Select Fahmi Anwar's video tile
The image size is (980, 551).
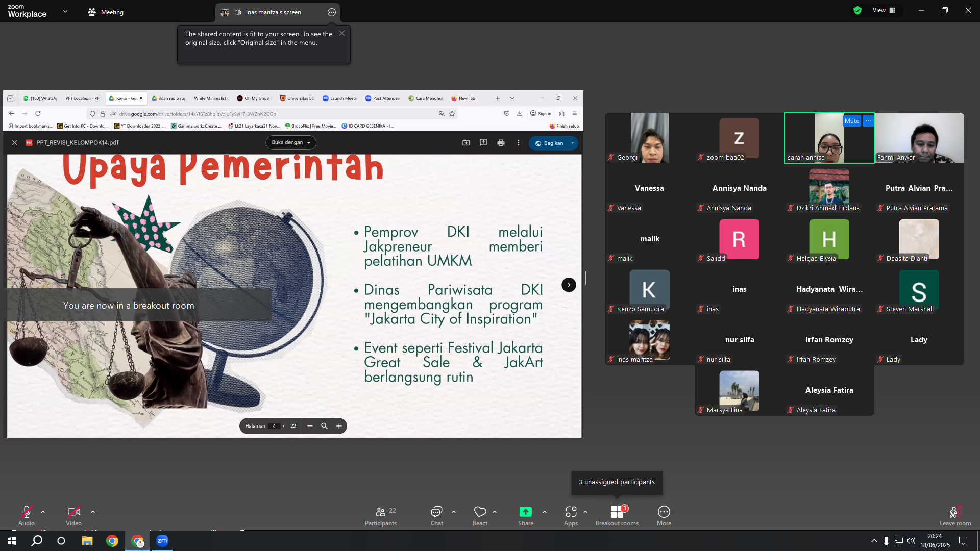tap(919, 138)
